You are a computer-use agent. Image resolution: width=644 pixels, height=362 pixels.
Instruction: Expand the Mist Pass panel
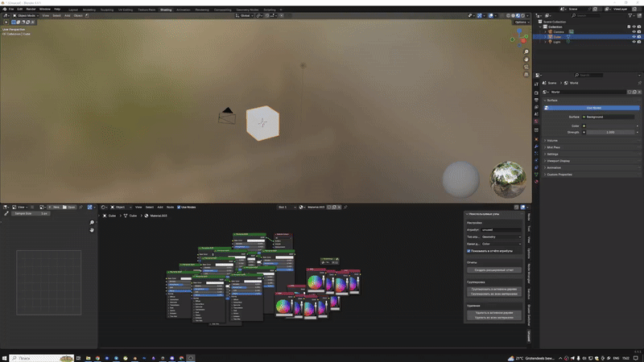click(x=554, y=147)
